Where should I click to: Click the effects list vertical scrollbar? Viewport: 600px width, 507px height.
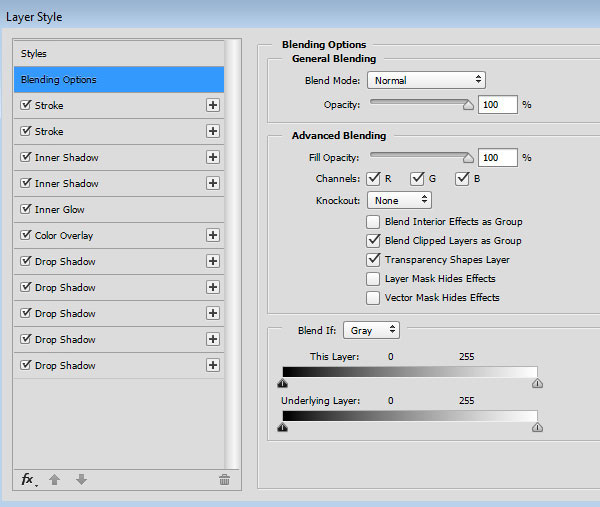tap(233, 254)
